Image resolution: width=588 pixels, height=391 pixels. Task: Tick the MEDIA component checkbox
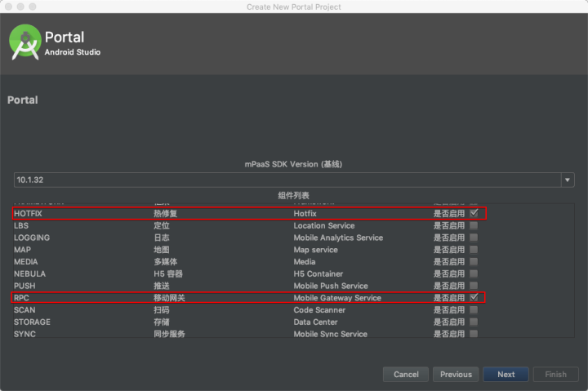474,261
